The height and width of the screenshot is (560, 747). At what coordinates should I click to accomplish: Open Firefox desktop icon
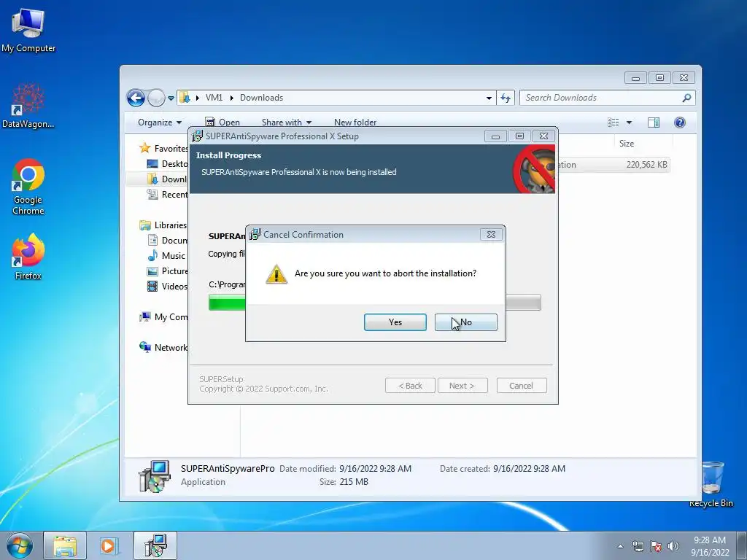tap(28, 256)
